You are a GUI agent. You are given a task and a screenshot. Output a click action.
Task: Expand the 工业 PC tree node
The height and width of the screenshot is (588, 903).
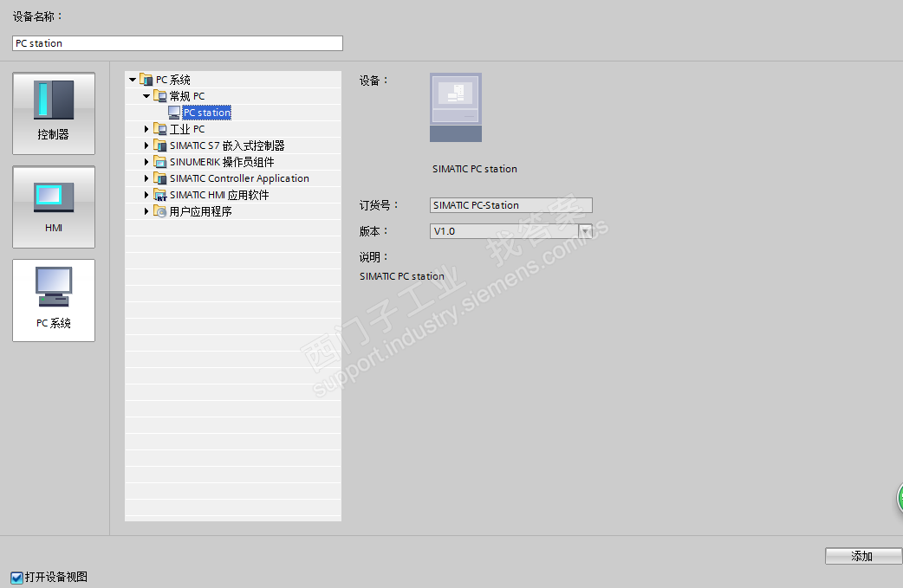click(146, 129)
